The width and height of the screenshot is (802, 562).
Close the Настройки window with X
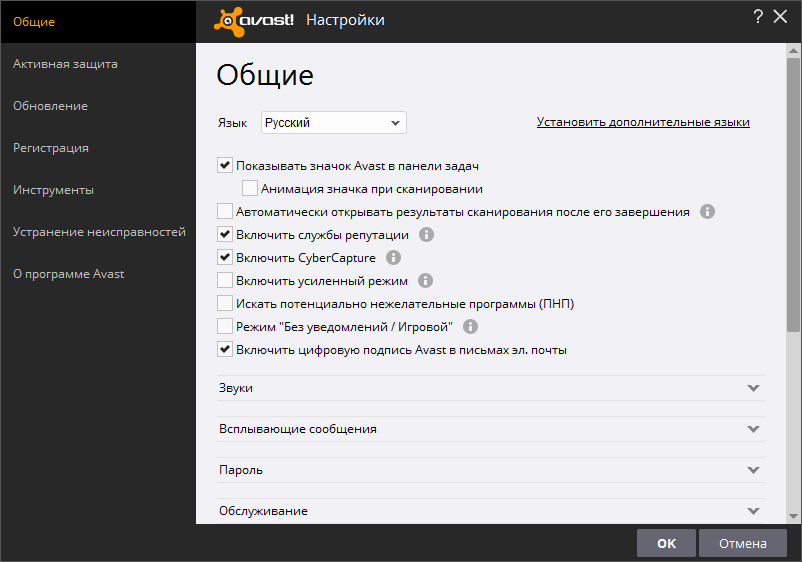click(x=780, y=16)
